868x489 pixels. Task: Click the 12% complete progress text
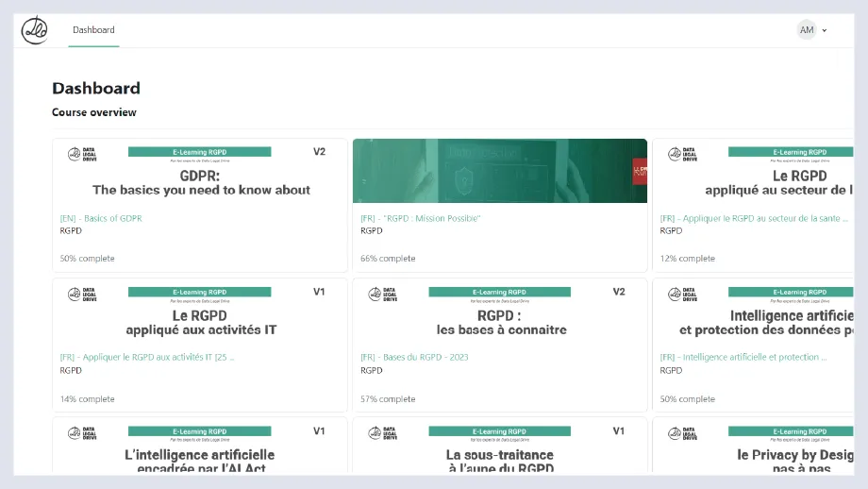687,259
